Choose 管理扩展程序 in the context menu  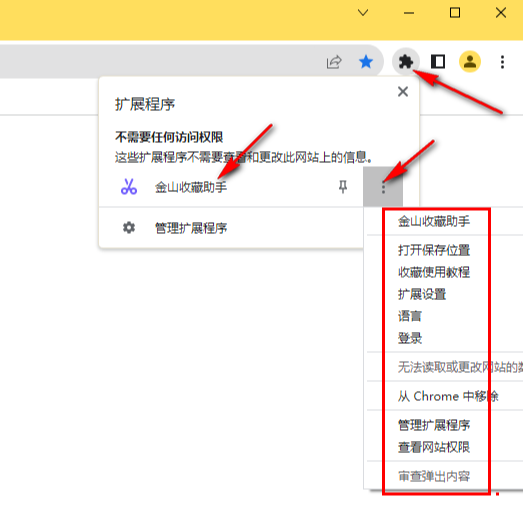434,425
